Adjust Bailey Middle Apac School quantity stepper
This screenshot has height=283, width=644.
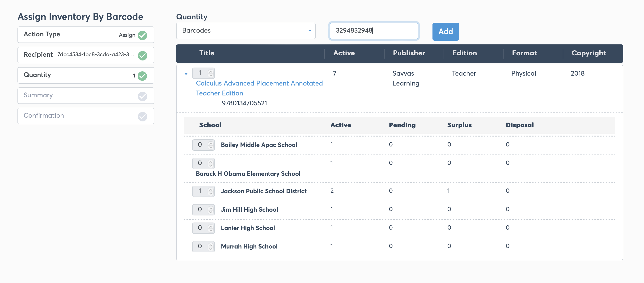[211, 145]
